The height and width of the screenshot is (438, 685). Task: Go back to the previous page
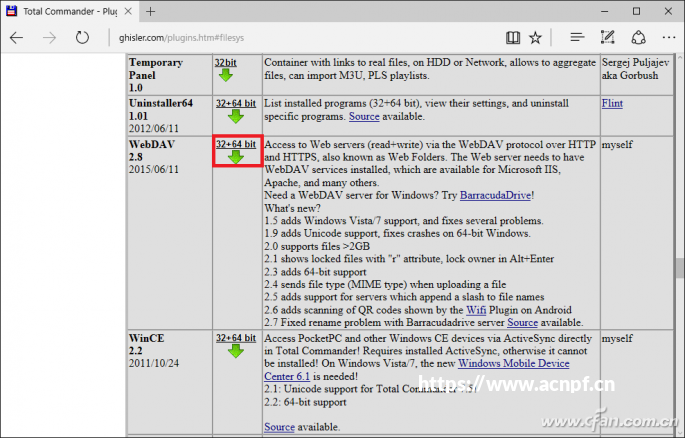16,38
